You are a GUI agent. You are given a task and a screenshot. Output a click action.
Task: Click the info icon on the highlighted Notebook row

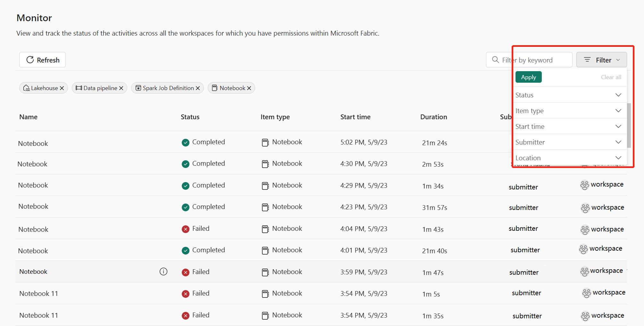coord(163,272)
